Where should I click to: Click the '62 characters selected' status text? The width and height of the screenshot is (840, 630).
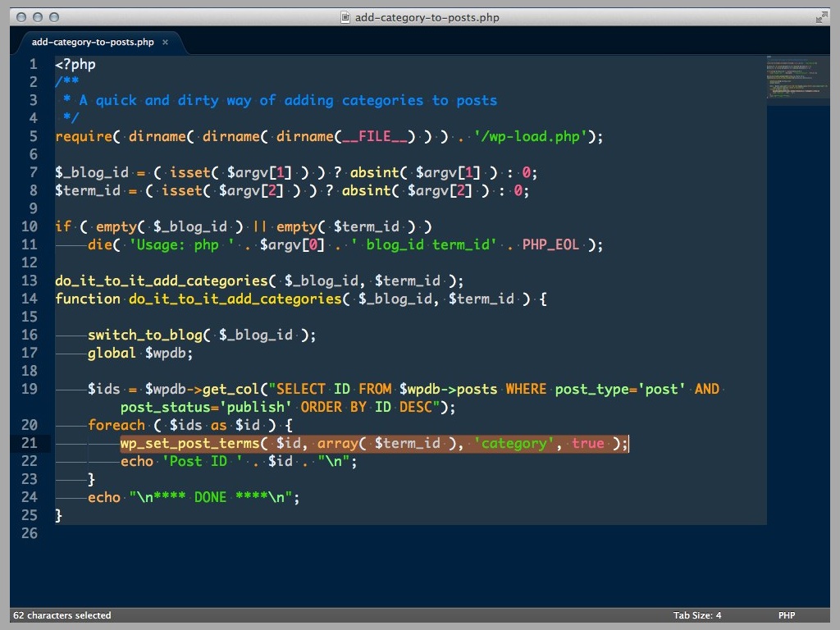[x=62, y=615]
